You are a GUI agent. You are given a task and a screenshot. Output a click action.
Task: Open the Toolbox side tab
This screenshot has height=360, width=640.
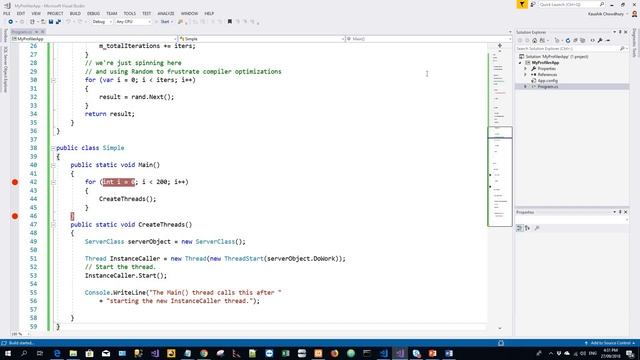(5, 35)
